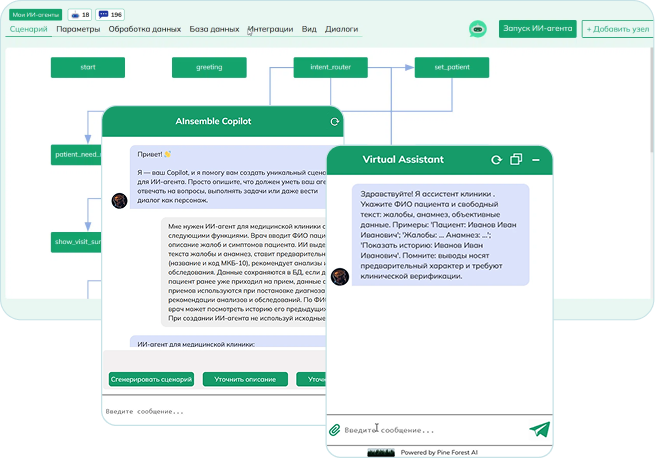This screenshot has width=655, height=458.
Task: Open the Интеграции menu
Action: [x=270, y=29]
